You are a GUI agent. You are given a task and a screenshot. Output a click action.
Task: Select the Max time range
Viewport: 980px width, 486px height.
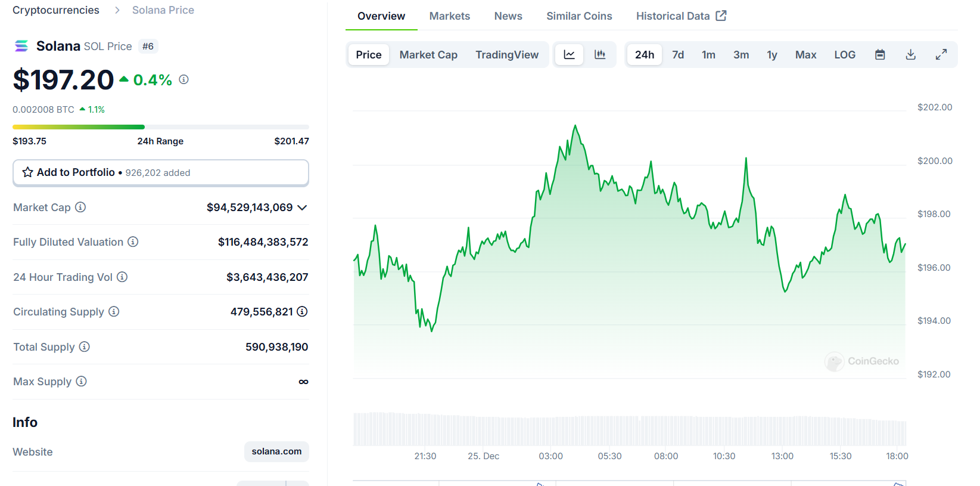(805, 55)
